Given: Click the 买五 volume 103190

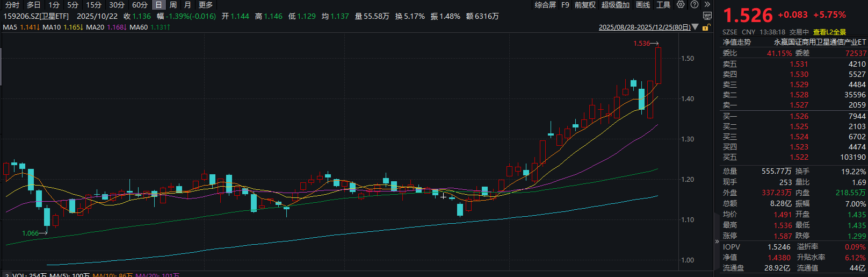Looking at the screenshot, I should pos(853,157).
